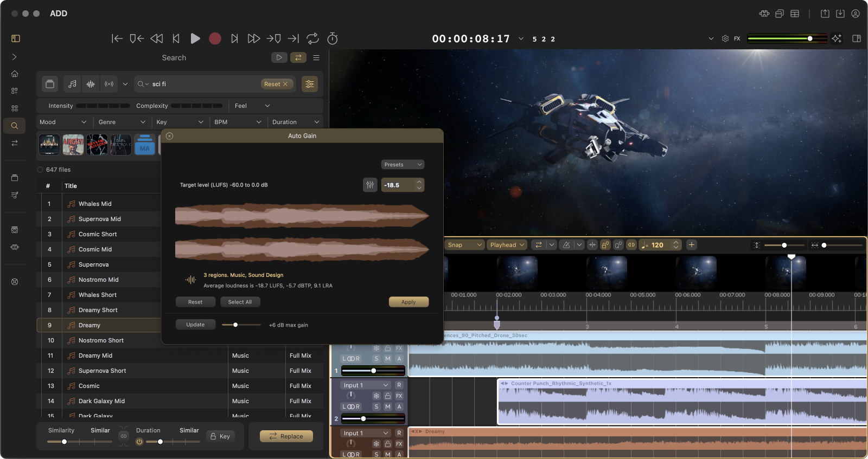This screenshot has width=868, height=459.
Task: Toggle the sync swap button in Search header
Action: pos(298,57)
